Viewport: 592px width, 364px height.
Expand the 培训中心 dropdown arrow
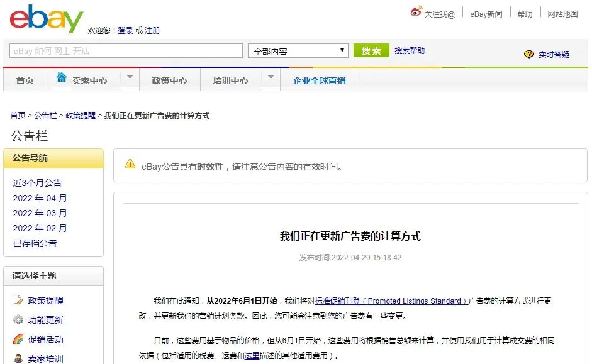click(271, 78)
